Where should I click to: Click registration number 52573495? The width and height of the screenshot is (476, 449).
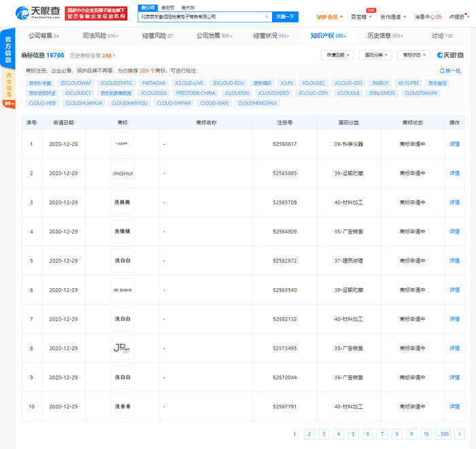(284, 348)
